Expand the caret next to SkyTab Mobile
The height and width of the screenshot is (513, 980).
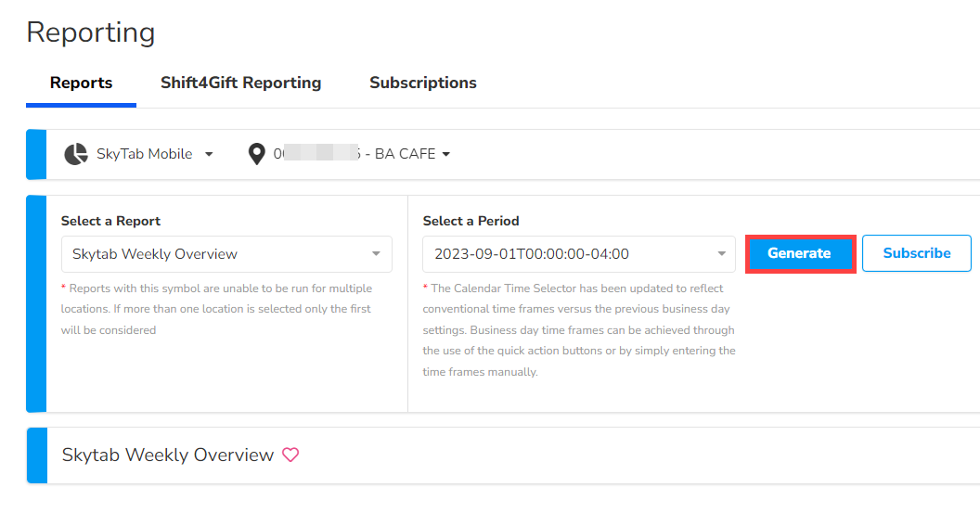209,154
